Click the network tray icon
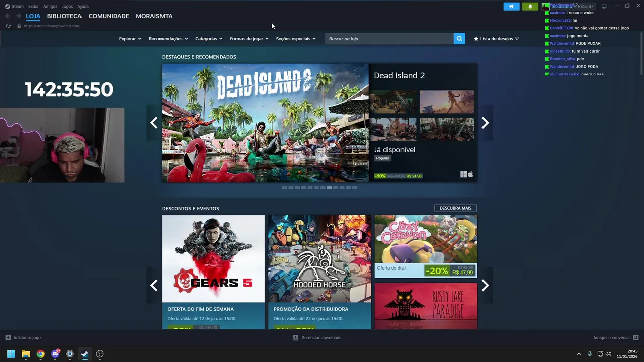644x362 pixels. [600, 354]
